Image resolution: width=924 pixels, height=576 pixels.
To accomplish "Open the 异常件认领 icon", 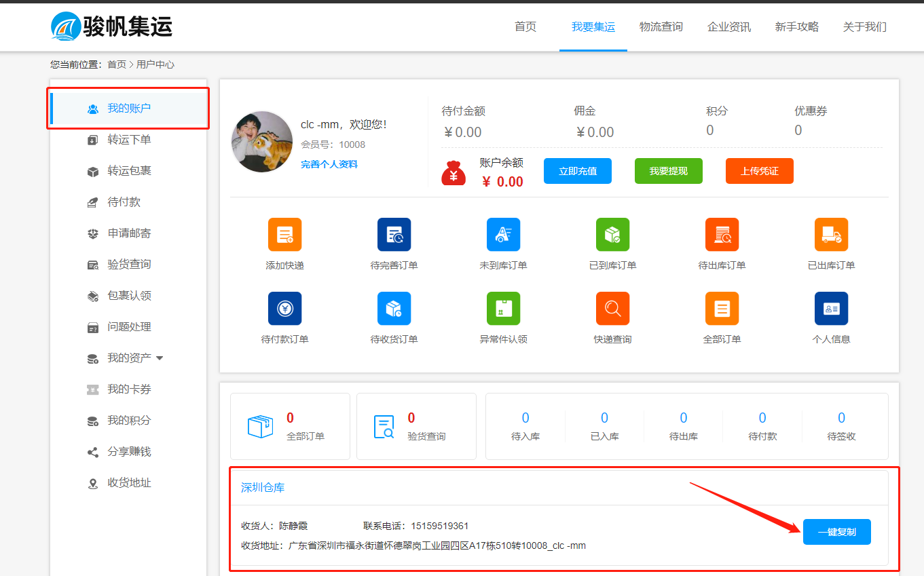I will [503, 309].
